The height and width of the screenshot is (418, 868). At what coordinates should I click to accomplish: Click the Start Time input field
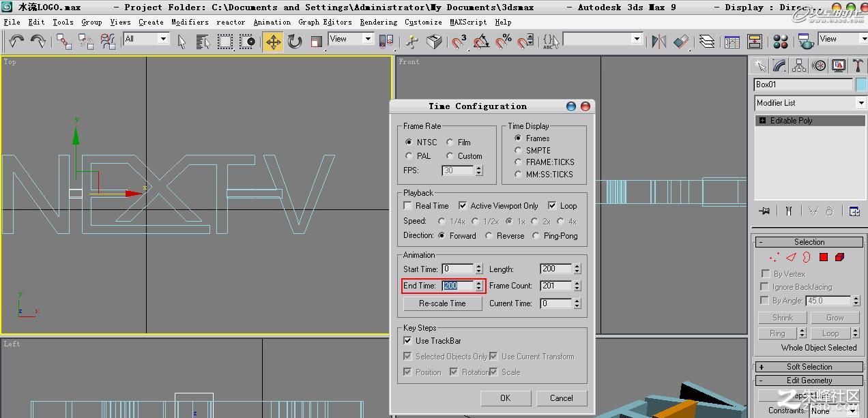coord(458,269)
